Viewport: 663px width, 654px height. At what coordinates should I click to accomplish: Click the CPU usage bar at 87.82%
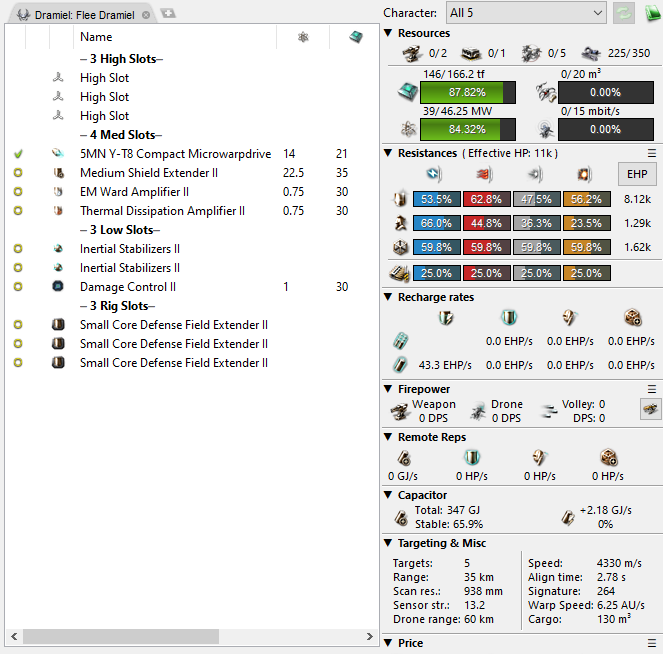click(468, 92)
